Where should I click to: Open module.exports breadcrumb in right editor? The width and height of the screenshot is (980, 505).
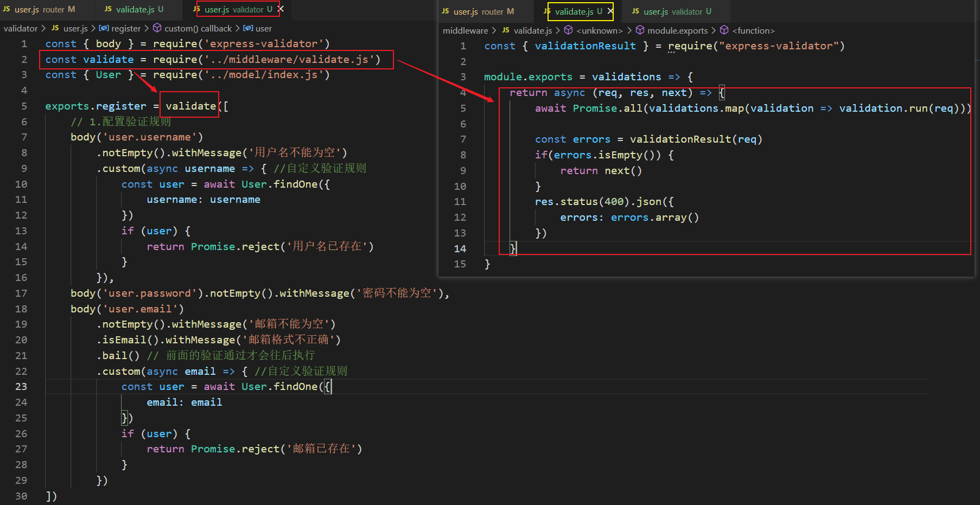pos(678,30)
